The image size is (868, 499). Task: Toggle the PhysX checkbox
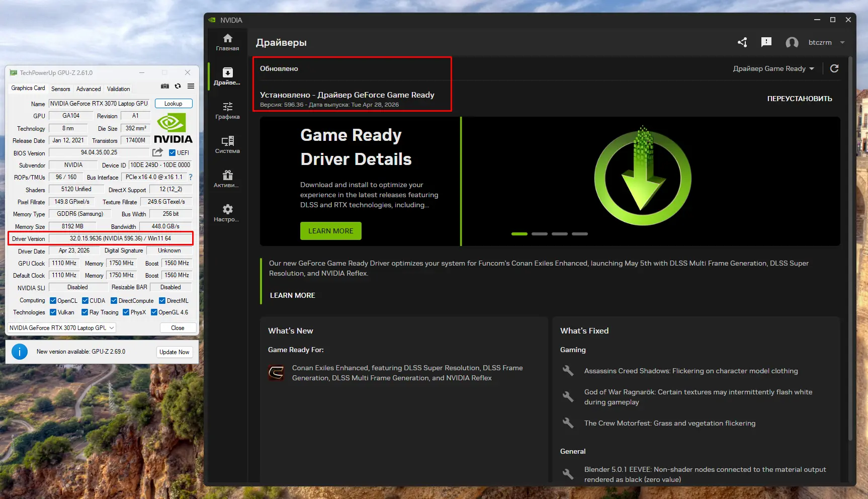[x=126, y=312]
